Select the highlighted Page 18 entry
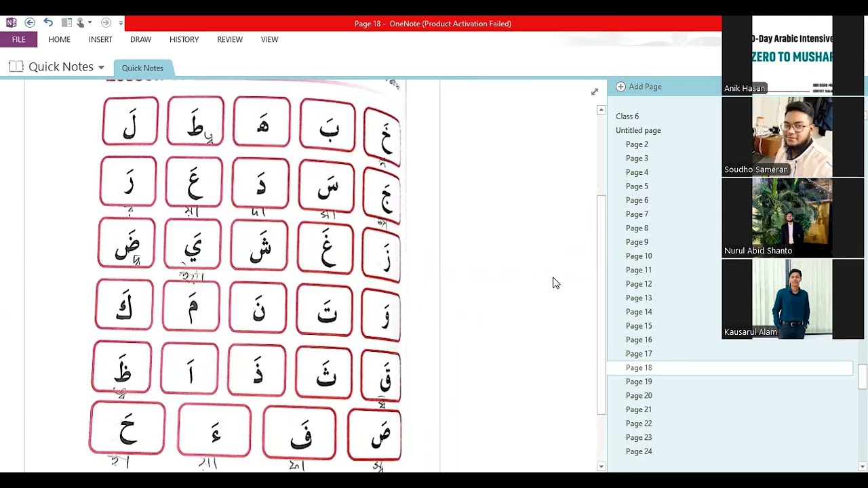 tap(729, 368)
